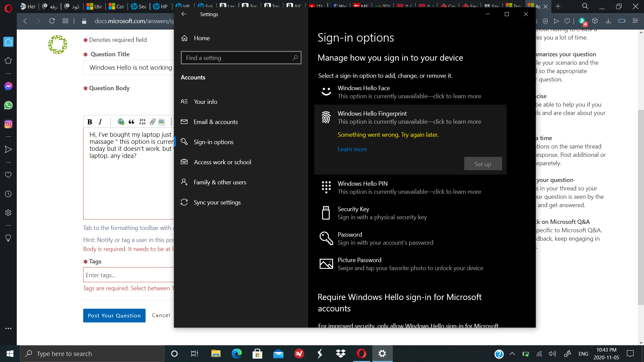
Task: Open Opera sidebar home icon
Action: click(8, 42)
